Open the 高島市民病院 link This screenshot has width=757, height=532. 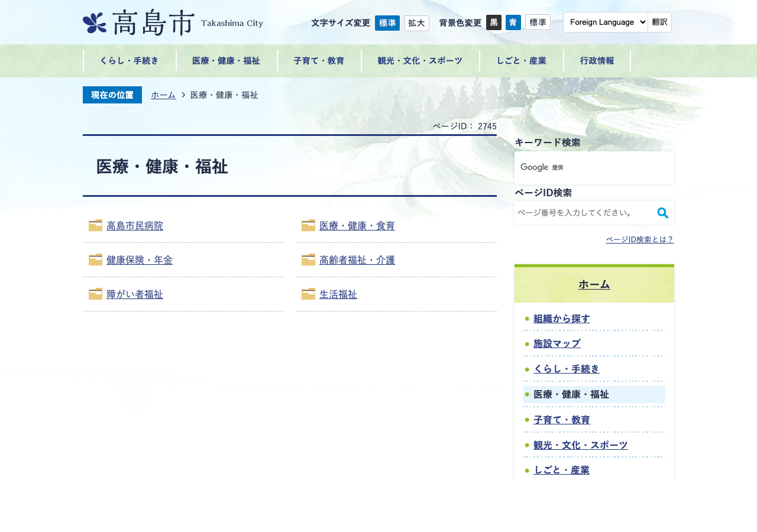point(135,226)
